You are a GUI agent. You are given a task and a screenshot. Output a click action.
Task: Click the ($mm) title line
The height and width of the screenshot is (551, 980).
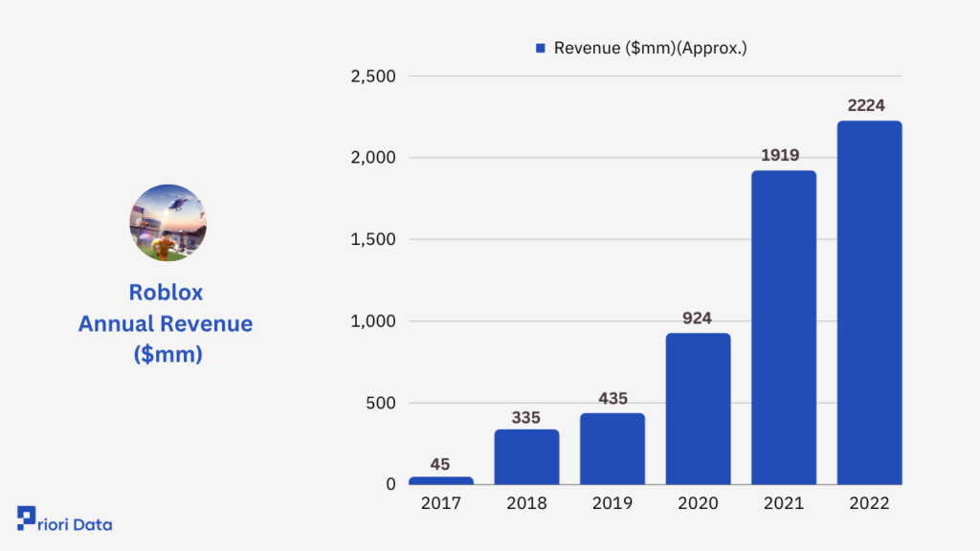coord(167,354)
